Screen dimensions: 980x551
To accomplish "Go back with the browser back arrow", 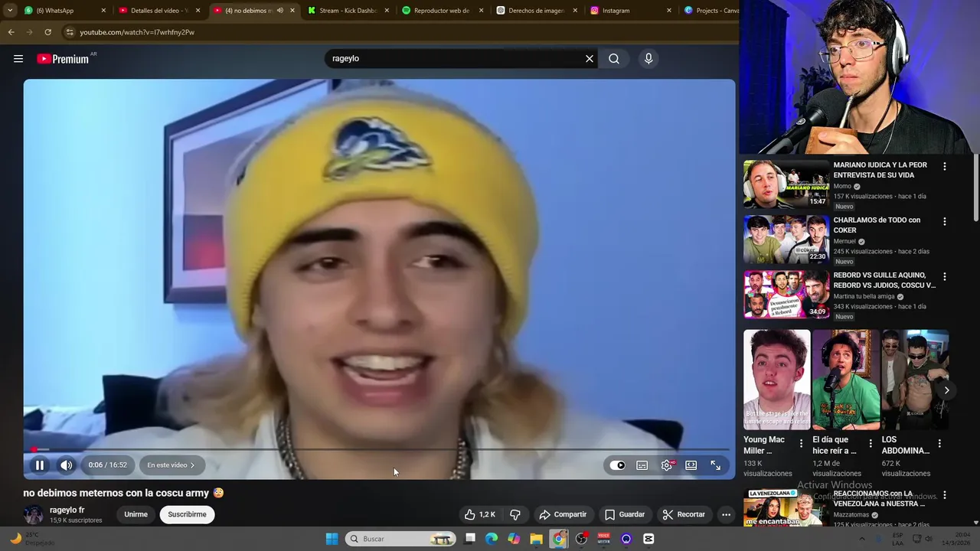I will 11,32.
